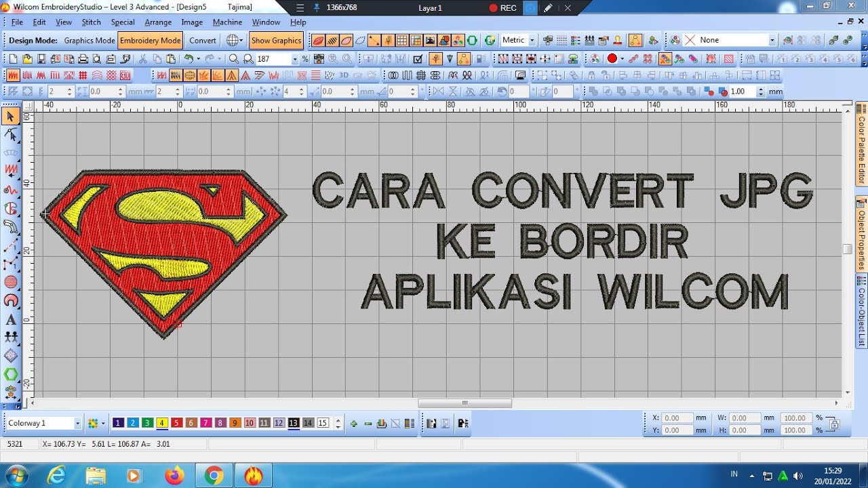Click the Add Color plus icon
This screenshot has height=488, width=868.
pos(353,424)
